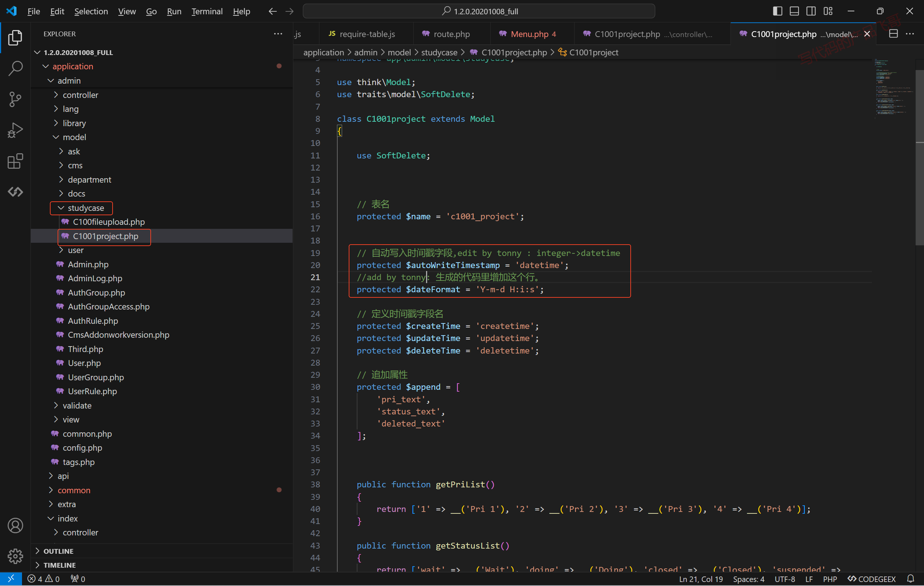Show errors and warnings count in status bar

(43, 579)
